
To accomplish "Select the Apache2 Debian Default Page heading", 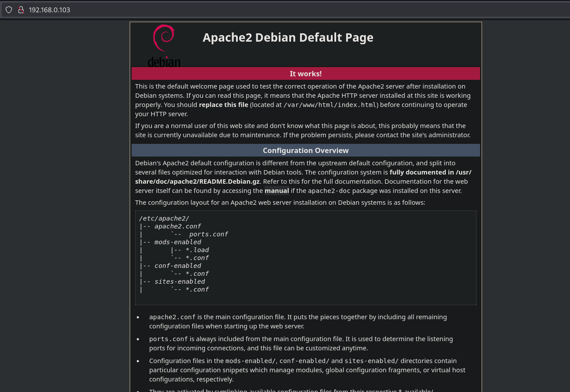I will (288, 37).
